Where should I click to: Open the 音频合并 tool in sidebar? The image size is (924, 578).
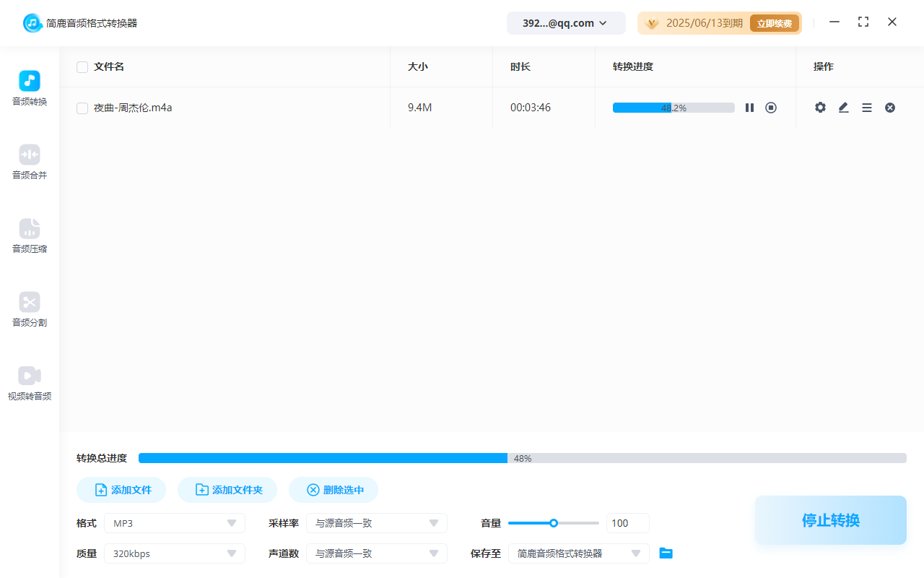(x=29, y=162)
